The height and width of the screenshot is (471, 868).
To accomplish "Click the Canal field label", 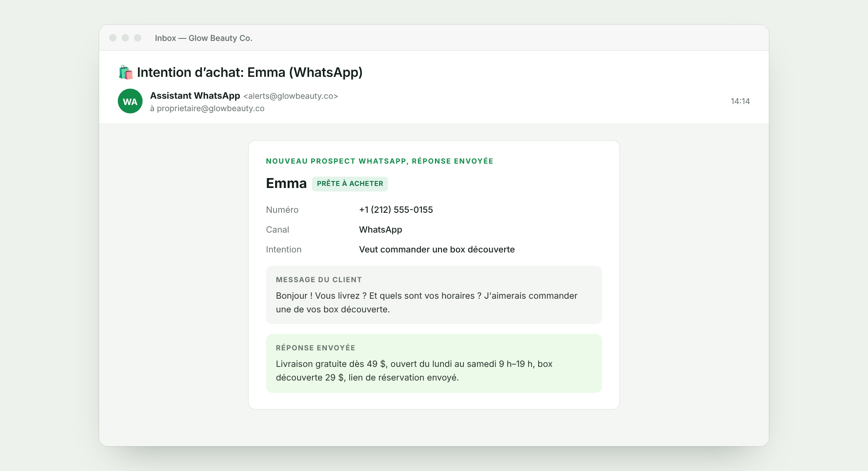I will point(277,229).
